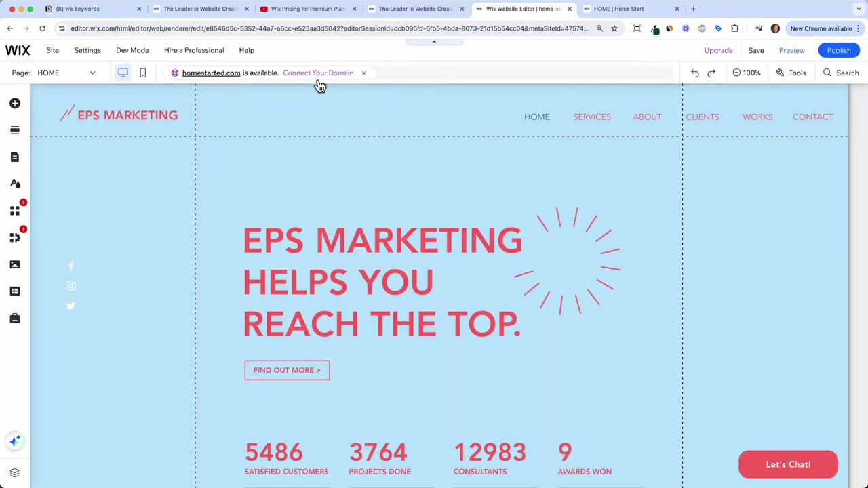Screen dimensions: 868x488
Task: Select the EPS MARKETING logo text in header
Action: [x=127, y=115]
